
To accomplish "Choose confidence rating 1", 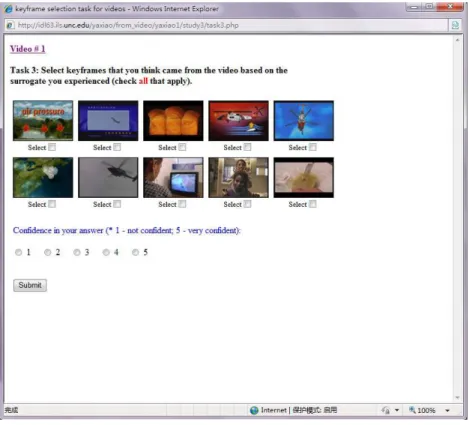I will pyautogui.click(x=18, y=252).
